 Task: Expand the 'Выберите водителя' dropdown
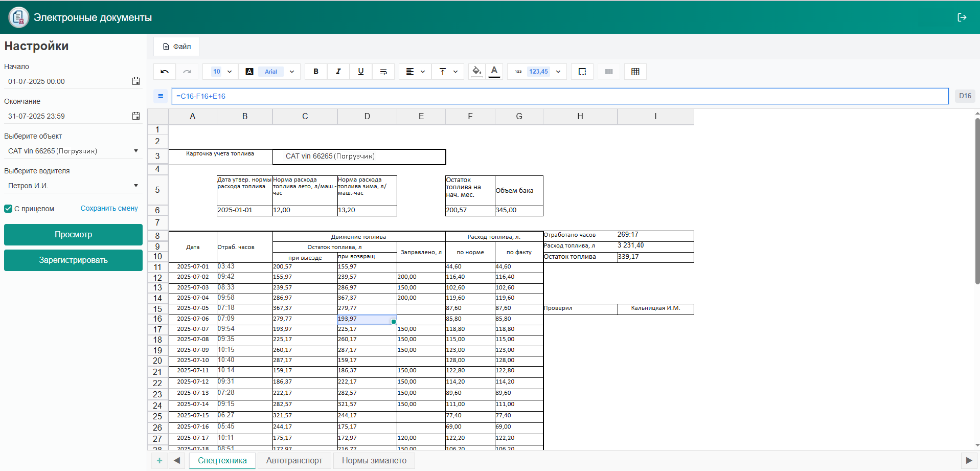136,186
